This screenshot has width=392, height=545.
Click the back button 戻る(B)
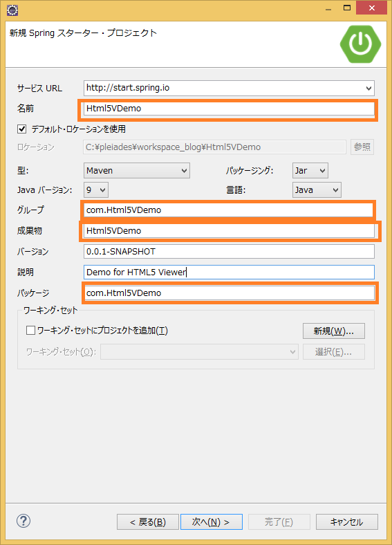click(x=148, y=522)
